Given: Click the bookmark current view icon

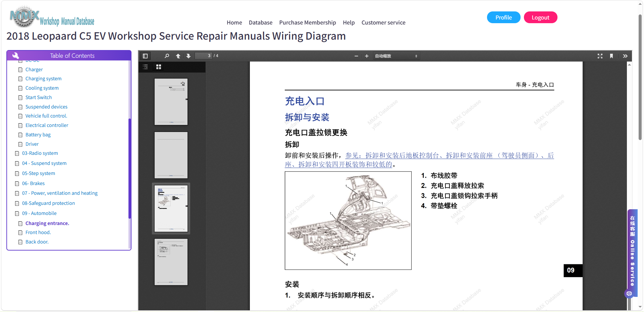Looking at the screenshot, I should click(611, 56).
